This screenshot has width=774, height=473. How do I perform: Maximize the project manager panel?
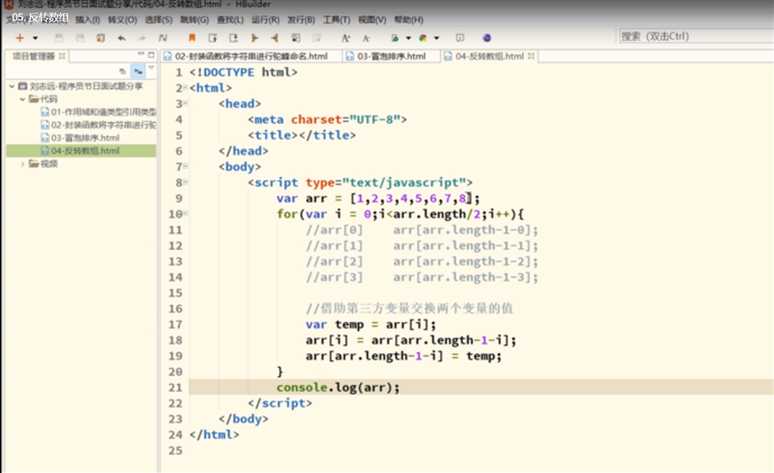coord(151,55)
